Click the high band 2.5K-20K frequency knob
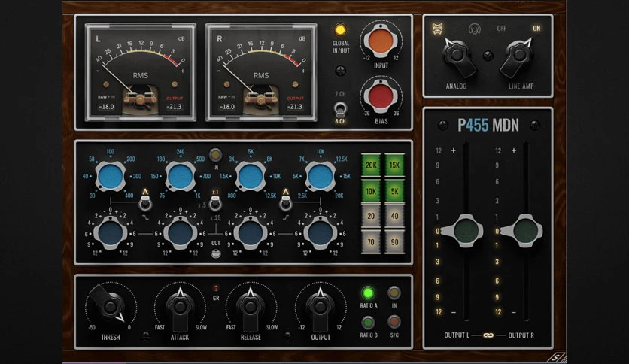The image size is (629, 364). pos(320,177)
